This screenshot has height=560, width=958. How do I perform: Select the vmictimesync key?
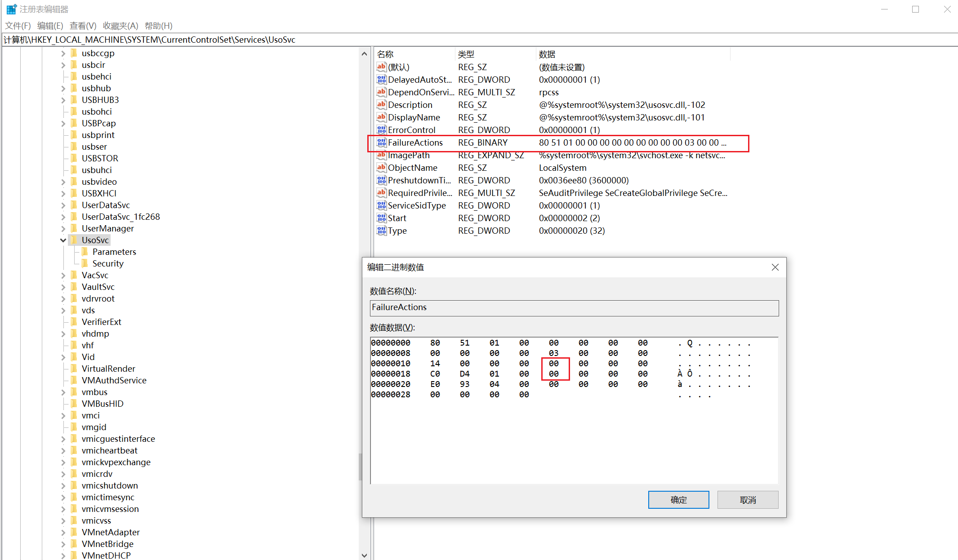point(108,497)
